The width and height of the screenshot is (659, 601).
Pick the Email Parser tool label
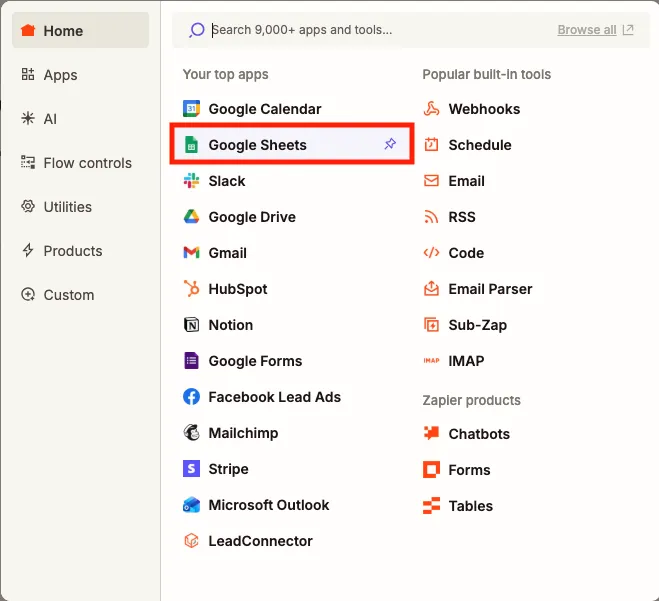tap(490, 289)
